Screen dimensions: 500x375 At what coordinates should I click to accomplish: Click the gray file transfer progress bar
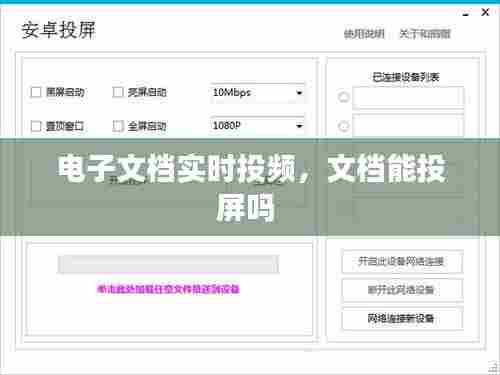click(168, 264)
